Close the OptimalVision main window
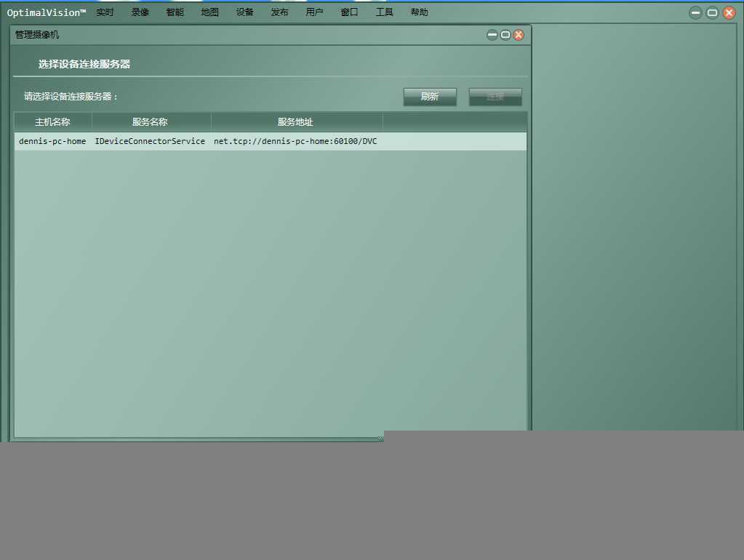The width and height of the screenshot is (744, 560). click(x=729, y=13)
